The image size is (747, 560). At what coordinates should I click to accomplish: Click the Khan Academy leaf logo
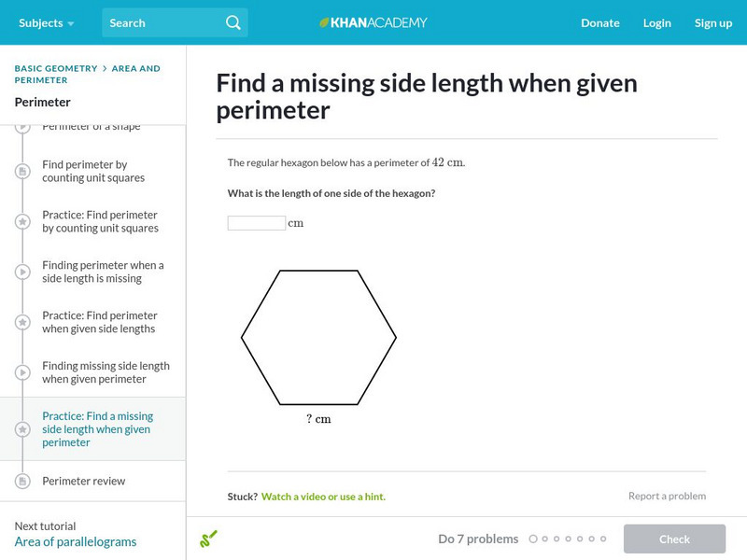[x=324, y=22]
